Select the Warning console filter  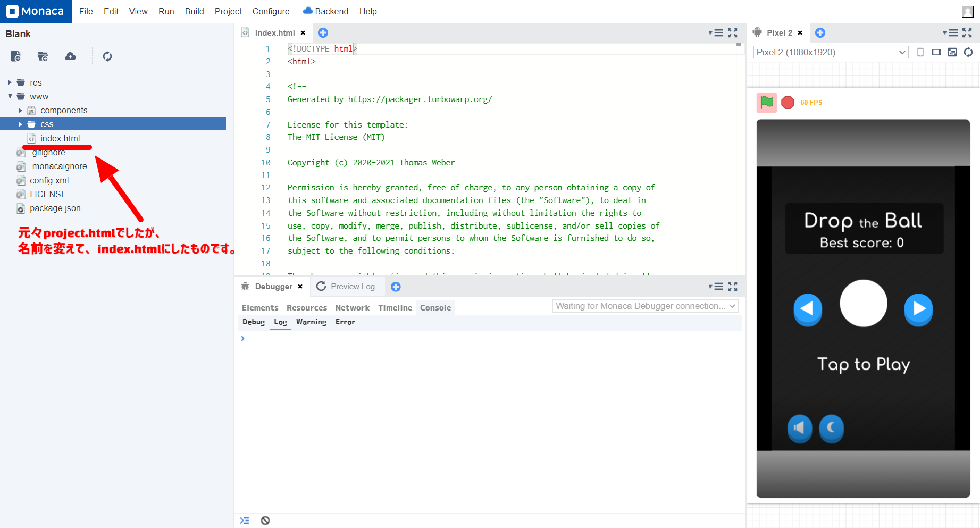(311, 322)
